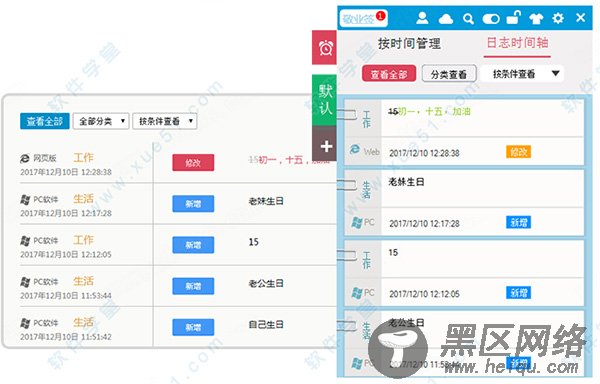Open the skin T-shirt icon
600x384 pixels.
536,18
